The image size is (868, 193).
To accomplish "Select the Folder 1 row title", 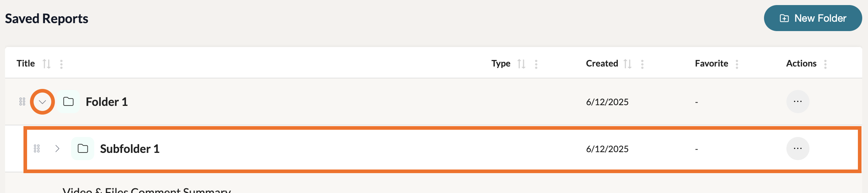I will (107, 102).
